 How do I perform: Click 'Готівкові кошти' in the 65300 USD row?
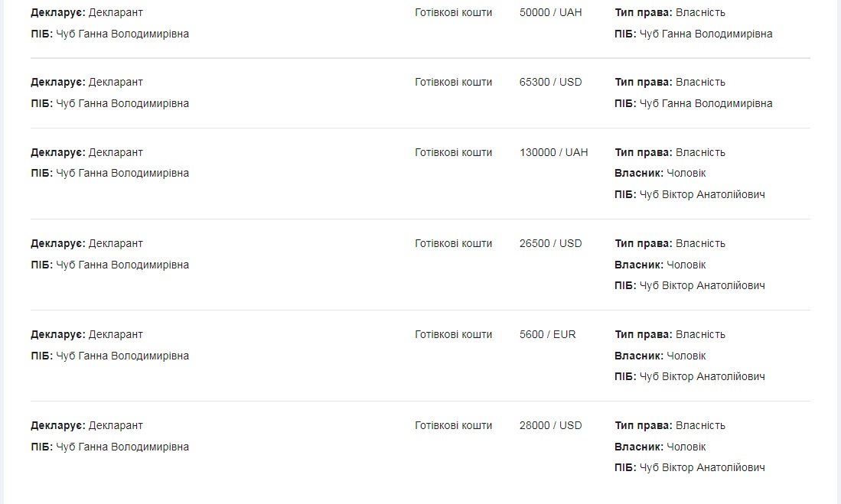point(453,83)
